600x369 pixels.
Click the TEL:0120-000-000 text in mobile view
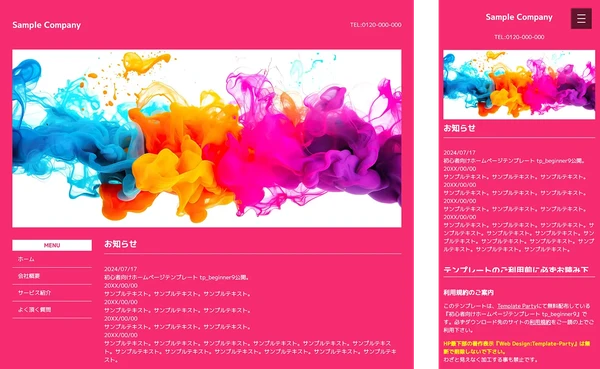coord(519,37)
